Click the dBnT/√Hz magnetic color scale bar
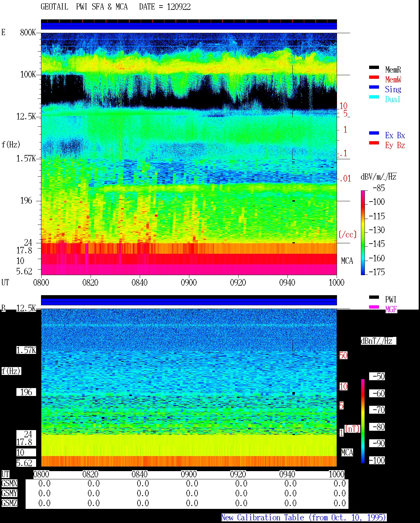This screenshot has height=523, width=420. coord(363,421)
